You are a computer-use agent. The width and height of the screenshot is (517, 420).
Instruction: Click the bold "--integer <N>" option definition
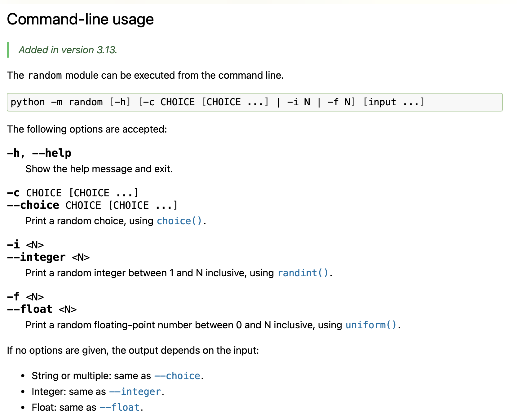click(x=48, y=257)
